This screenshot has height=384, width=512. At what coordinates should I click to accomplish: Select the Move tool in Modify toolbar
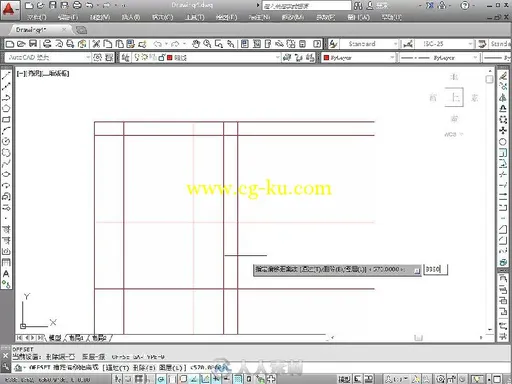click(x=503, y=131)
